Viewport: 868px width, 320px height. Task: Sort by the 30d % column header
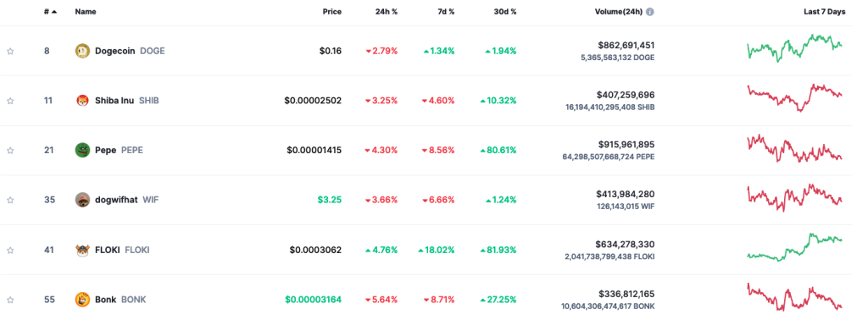tap(504, 12)
